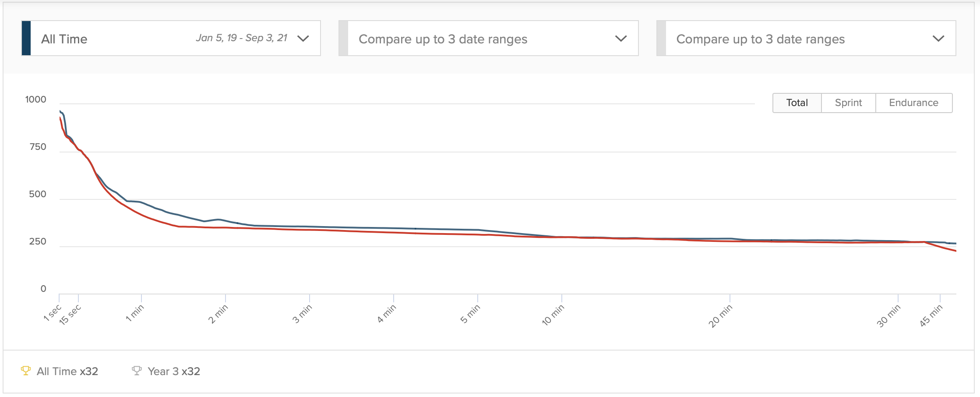Expand the All Time date range chevron
The width and height of the screenshot is (980, 397).
303,39
